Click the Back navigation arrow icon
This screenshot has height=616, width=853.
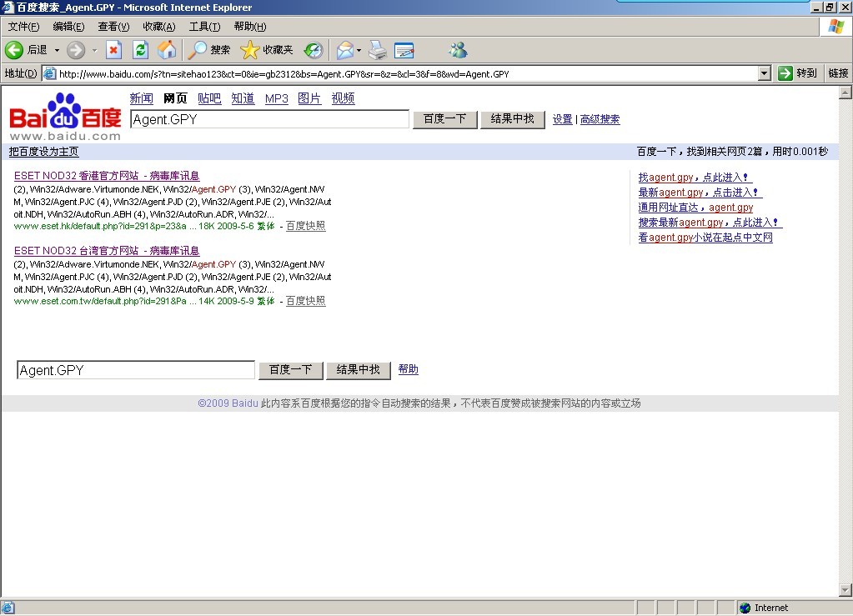point(15,50)
